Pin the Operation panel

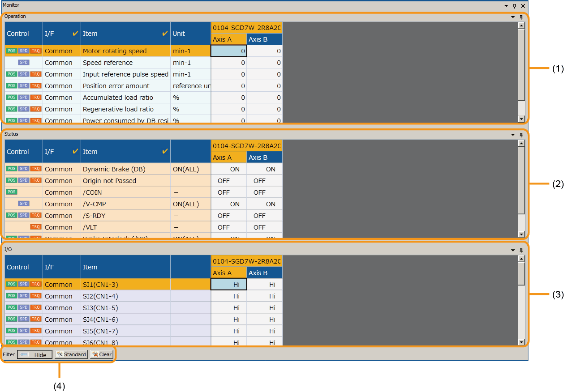[x=521, y=17]
